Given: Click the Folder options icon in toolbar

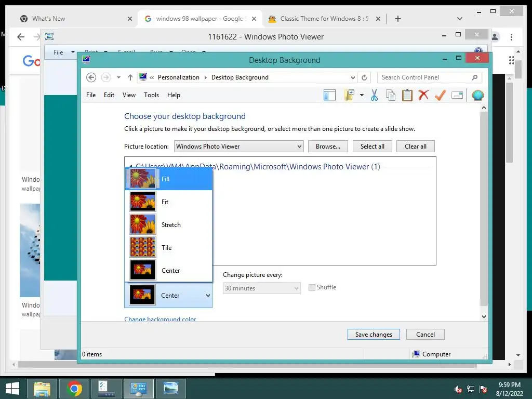Looking at the screenshot, I should click(350, 96).
